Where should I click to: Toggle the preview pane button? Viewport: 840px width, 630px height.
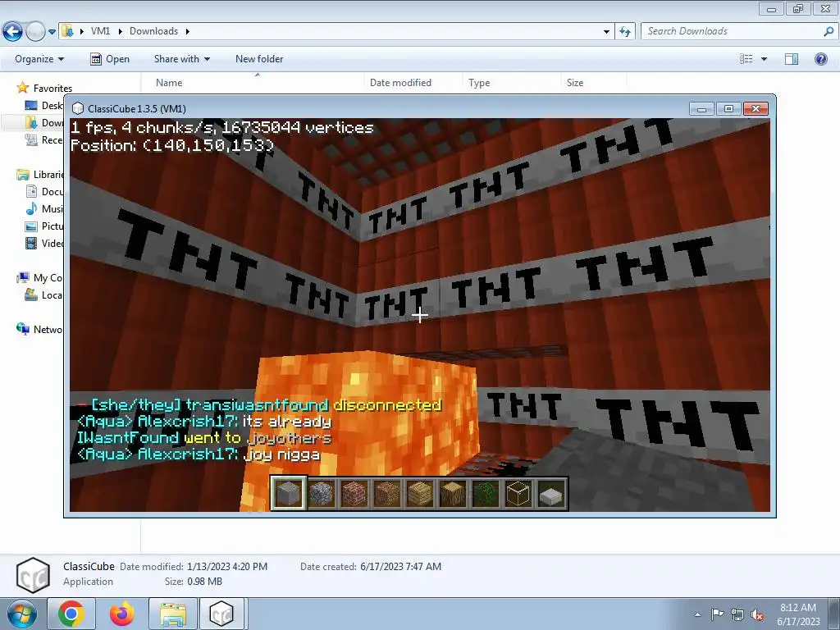click(x=792, y=59)
